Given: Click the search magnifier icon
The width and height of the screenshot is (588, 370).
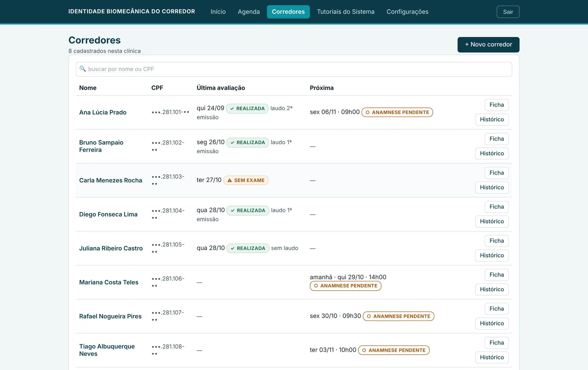Looking at the screenshot, I should click(x=83, y=69).
